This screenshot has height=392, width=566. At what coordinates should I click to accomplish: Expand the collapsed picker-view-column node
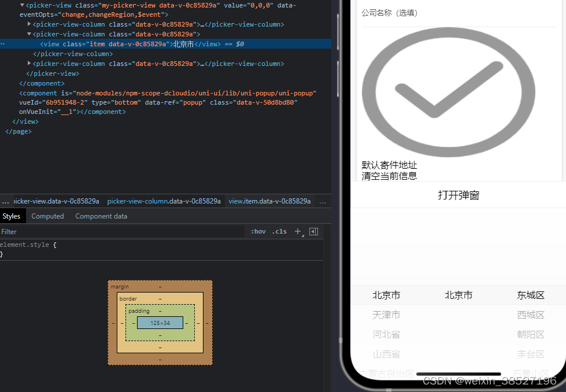point(29,24)
